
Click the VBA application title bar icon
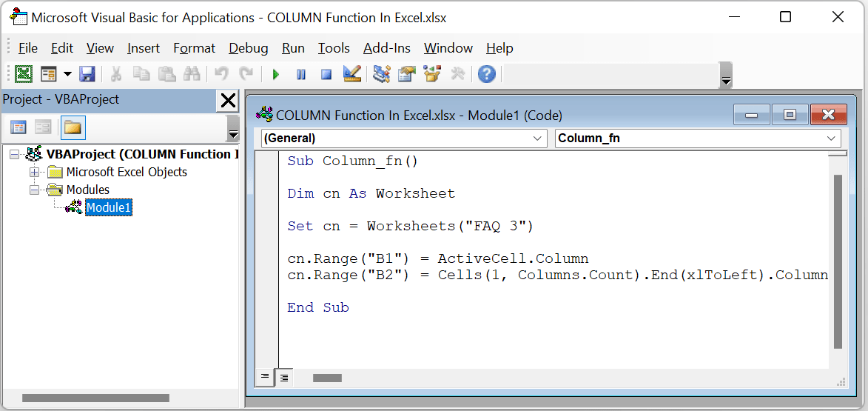click(18, 17)
